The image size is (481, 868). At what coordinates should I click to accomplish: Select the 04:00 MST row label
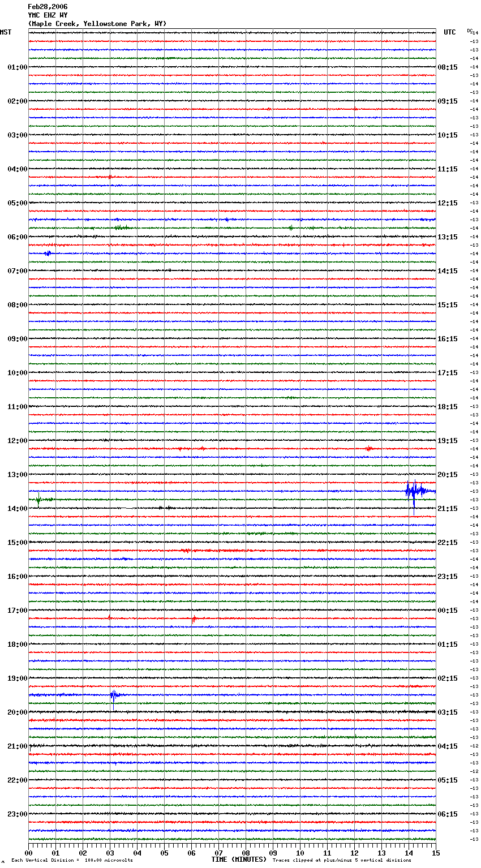18,169
